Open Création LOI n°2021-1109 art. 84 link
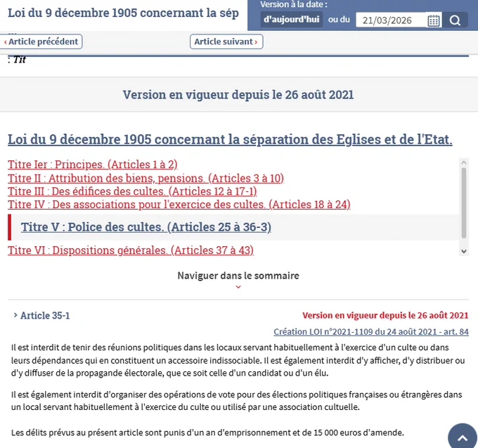The height and width of the screenshot is (448, 478). pos(371,332)
